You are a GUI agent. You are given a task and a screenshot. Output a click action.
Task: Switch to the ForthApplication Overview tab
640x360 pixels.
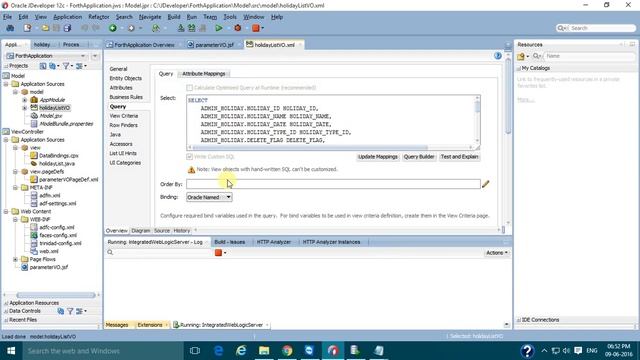[x=144, y=45]
